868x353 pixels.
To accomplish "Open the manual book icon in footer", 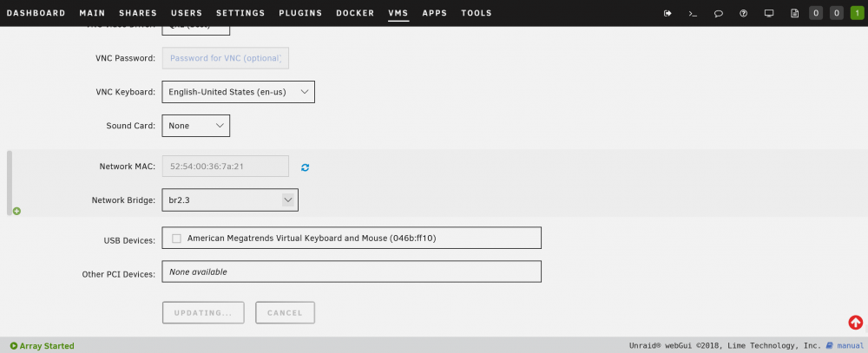I will 829,346.
